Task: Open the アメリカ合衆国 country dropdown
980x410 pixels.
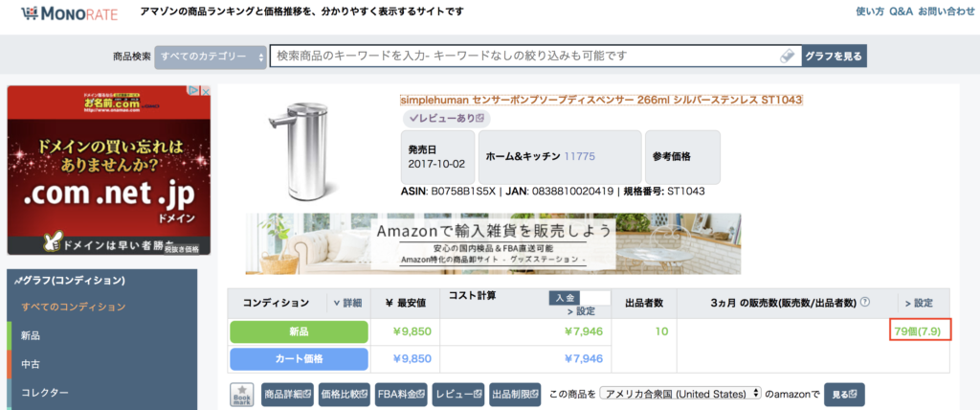Action: (x=681, y=395)
